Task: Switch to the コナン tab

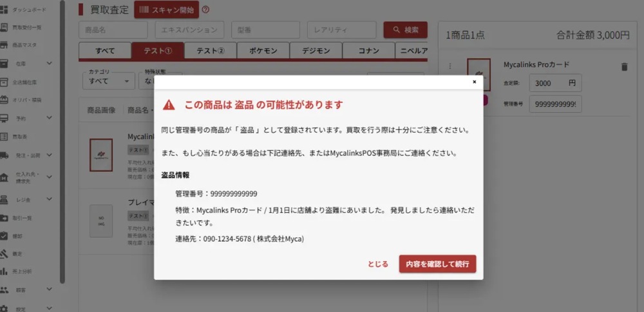Action: tap(368, 51)
